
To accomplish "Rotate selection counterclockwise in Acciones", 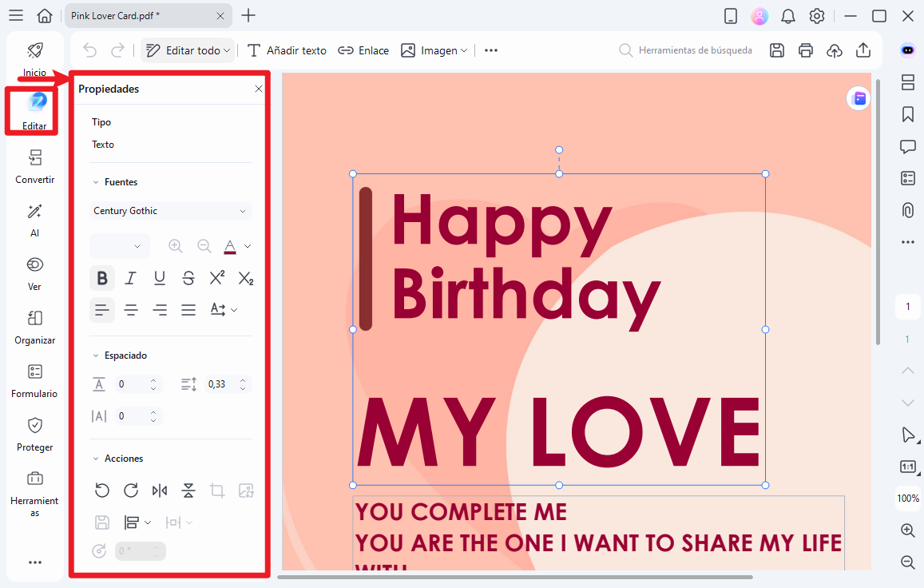I will tap(101, 491).
